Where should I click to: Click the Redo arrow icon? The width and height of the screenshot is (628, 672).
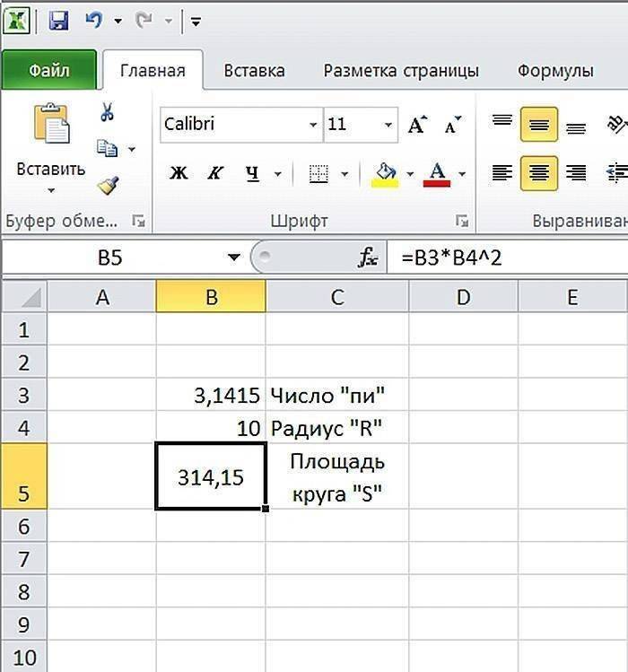144,20
